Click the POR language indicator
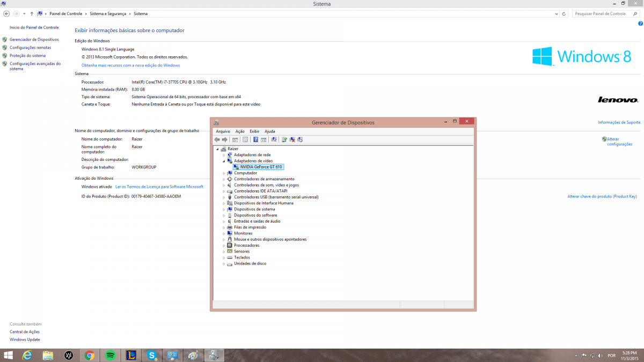This screenshot has width=644, height=362. pos(611,356)
